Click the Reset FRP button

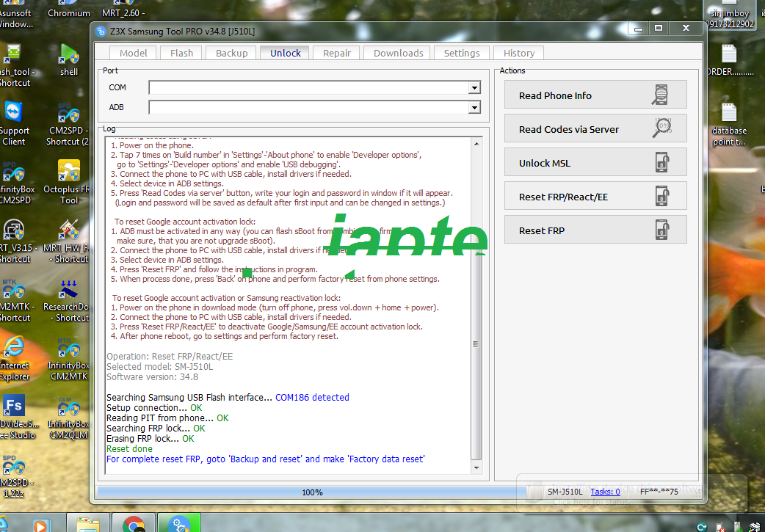[x=595, y=230]
